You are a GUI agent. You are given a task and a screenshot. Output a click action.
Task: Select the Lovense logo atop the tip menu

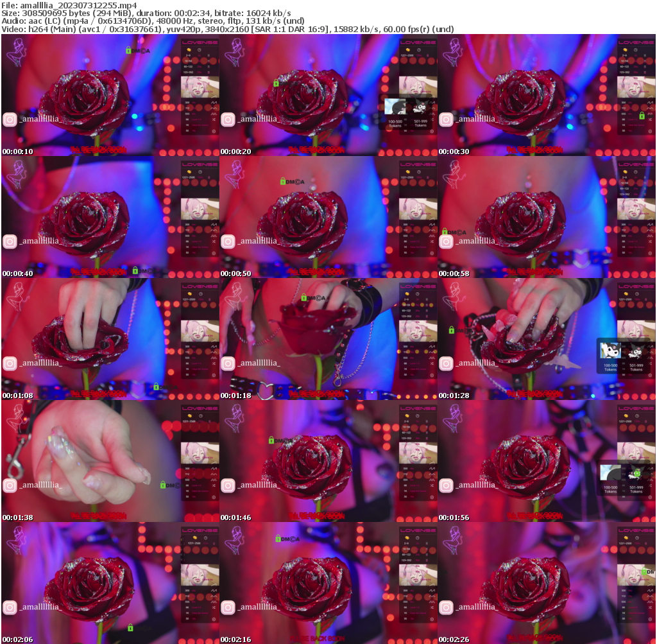pyautogui.click(x=200, y=43)
